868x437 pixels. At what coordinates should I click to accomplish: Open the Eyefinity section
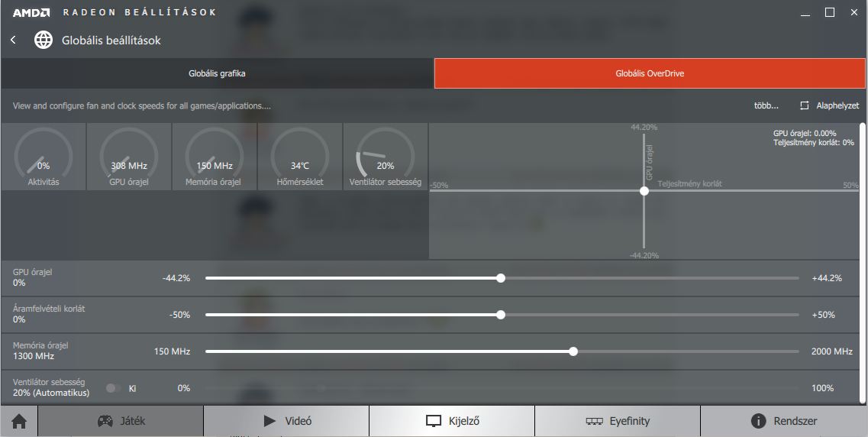[x=618, y=421]
